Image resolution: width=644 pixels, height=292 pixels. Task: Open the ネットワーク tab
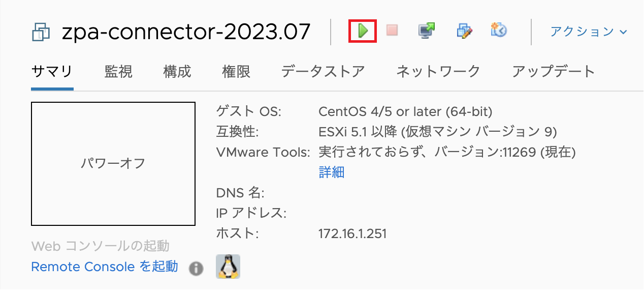coord(438,71)
